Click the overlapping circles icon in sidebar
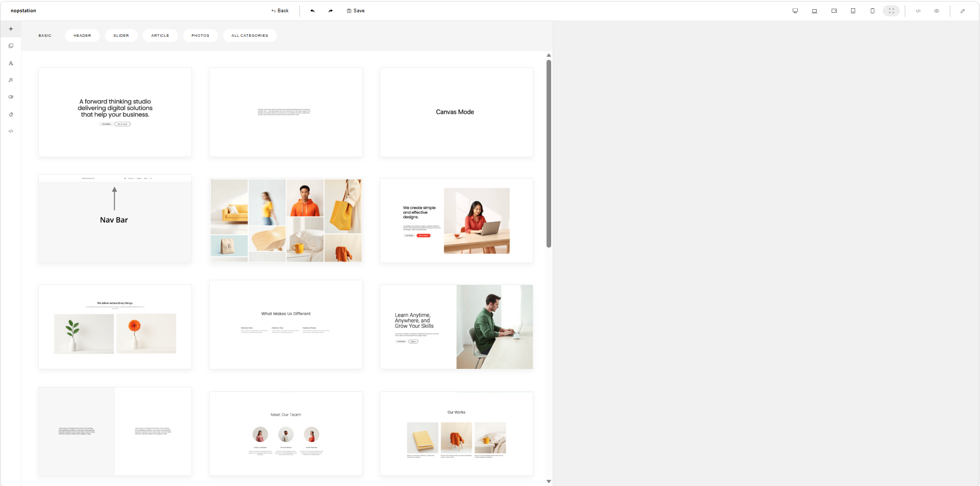 (x=11, y=97)
